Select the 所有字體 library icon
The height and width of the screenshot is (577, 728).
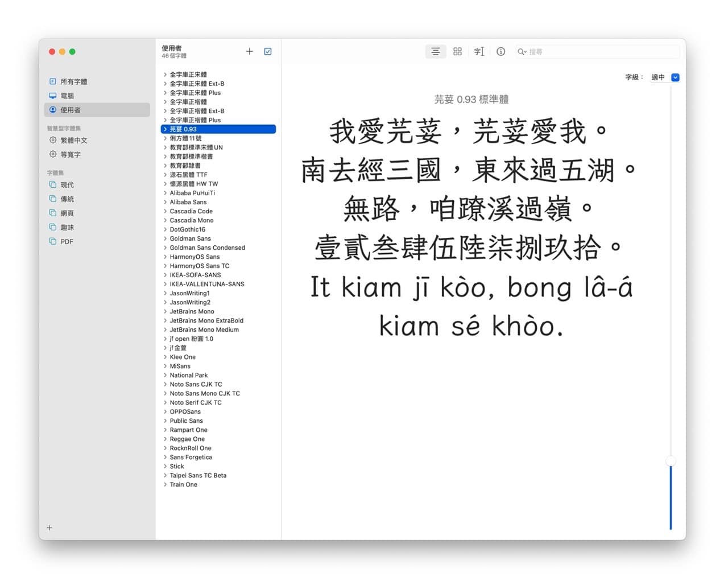click(x=53, y=81)
